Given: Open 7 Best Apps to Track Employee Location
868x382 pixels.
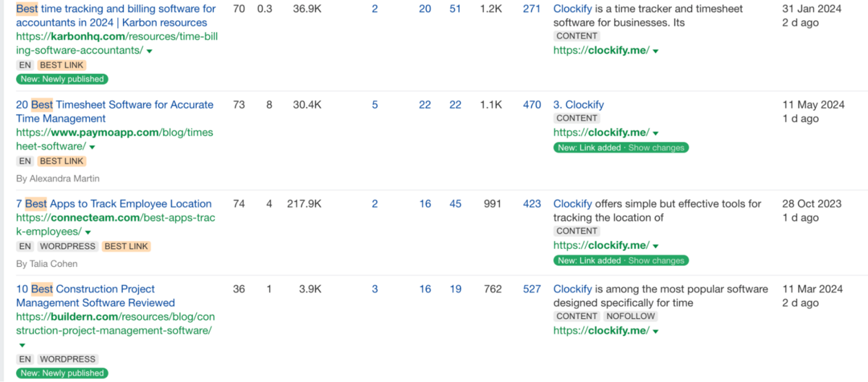Looking at the screenshot, I should 114,204.
